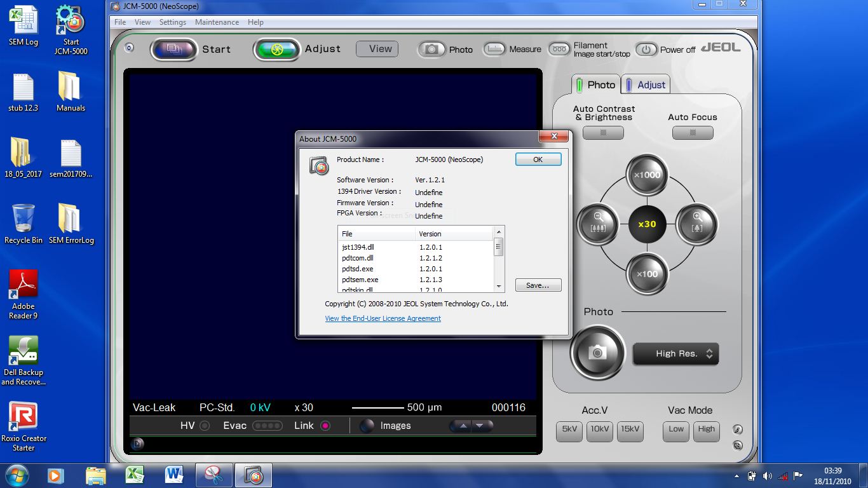
Task: Open the stub 12.3 text file
Action: (24, 91)
